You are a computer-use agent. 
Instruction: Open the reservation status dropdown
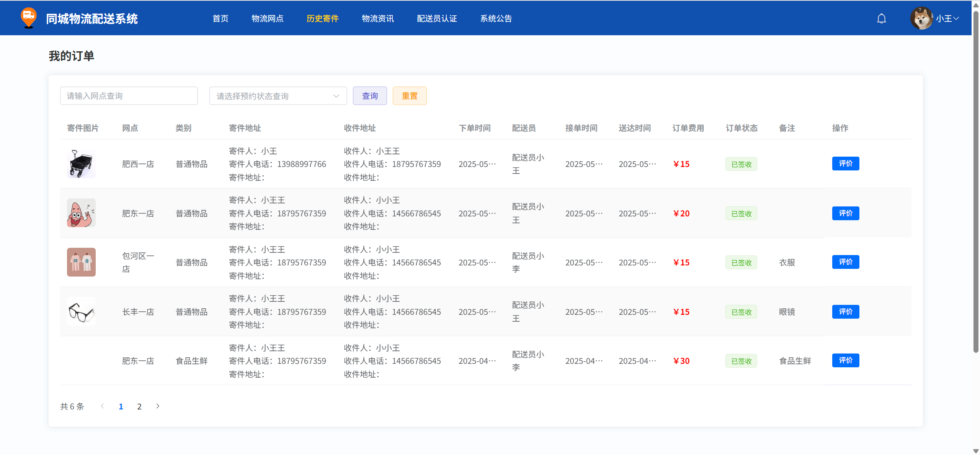pyautogui.click(x=278, y=96)
